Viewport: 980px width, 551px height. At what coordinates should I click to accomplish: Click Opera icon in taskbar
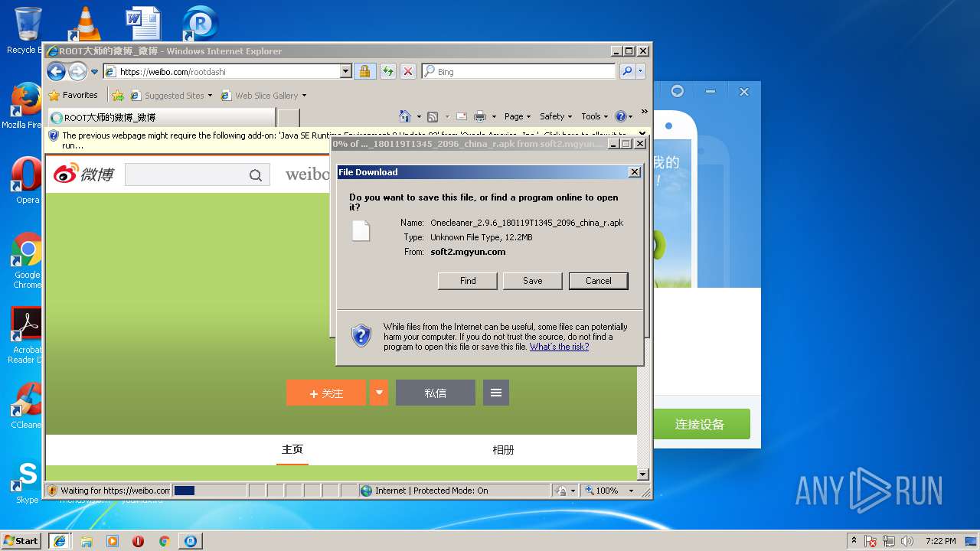[138, 541]
